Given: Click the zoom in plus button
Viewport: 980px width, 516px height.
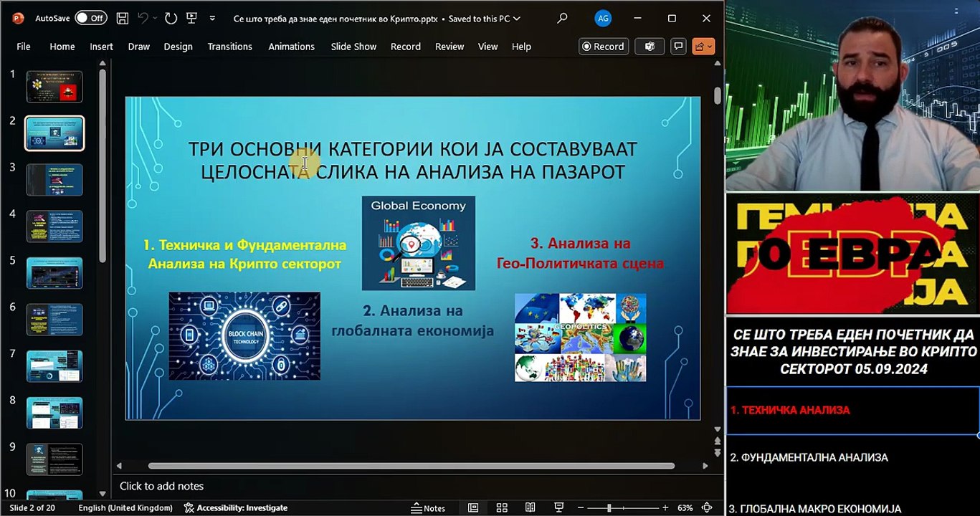Looking at the screenshot, I should click(665, 508).
